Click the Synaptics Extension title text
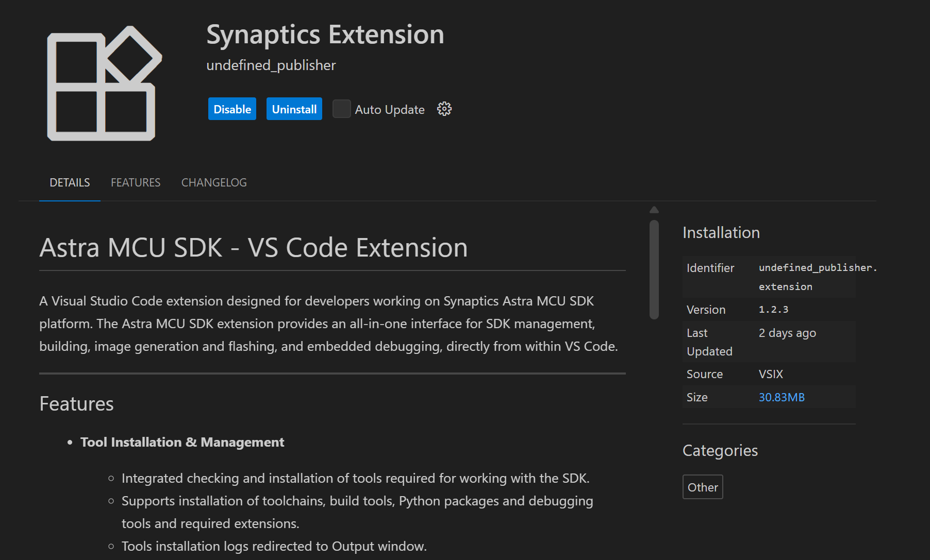930x560 pixels. (x=325, y=35)
